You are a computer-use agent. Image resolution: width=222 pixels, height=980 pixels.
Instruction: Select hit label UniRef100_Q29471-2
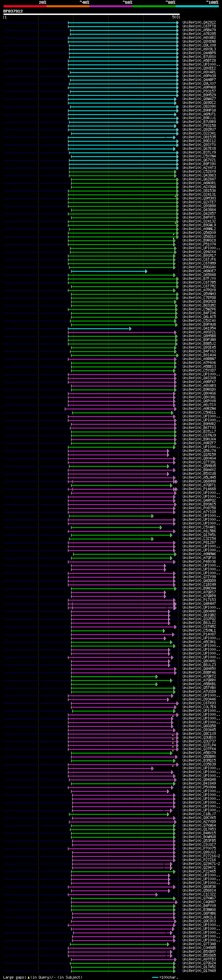pyautogui.click(x=201, y=864)
